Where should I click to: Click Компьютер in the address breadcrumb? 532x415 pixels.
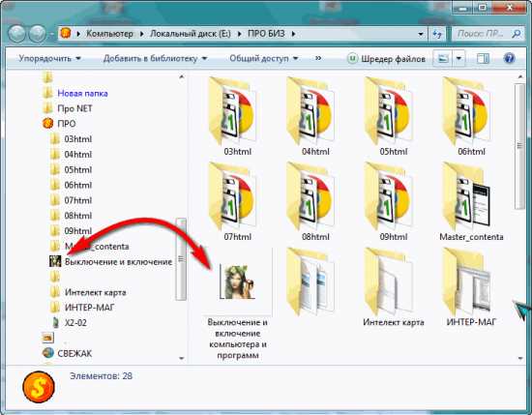pos(109,34)
